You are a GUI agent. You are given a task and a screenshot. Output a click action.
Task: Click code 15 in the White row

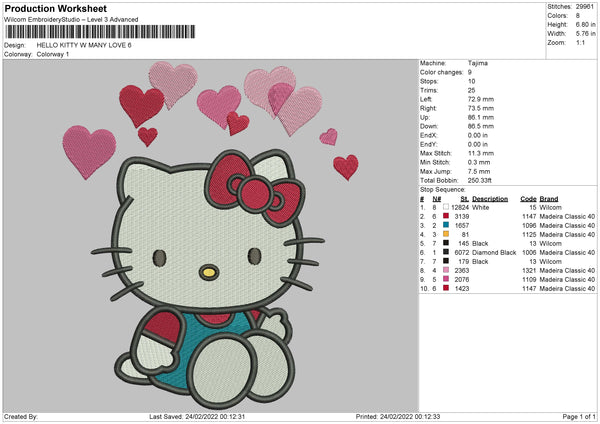click(533, 207)
